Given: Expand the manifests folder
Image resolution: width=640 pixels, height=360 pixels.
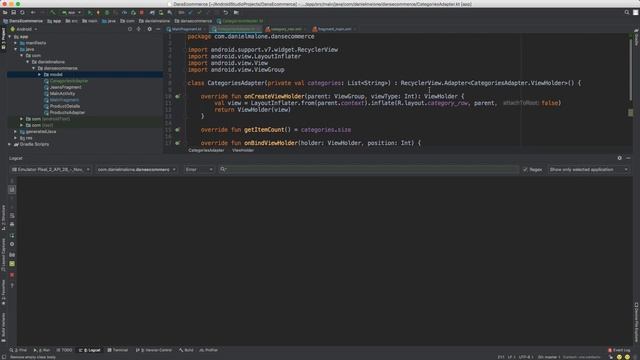Looking at the screenshot, I should 16,43.
